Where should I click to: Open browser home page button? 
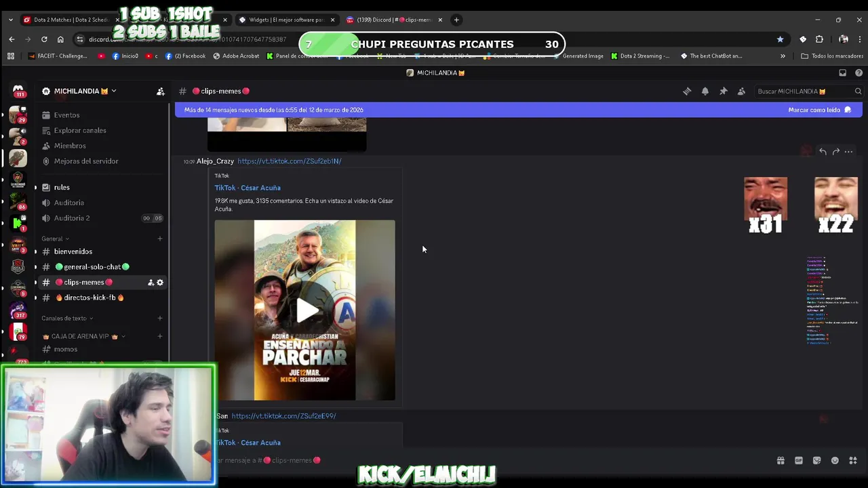tap(60, 39)
